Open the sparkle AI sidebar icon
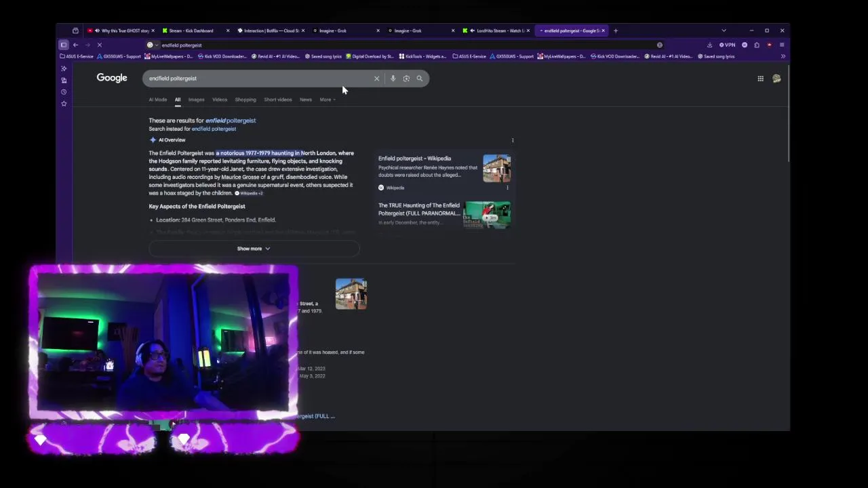The width and height of the screenshot is (868, 488). pos(64,68)
